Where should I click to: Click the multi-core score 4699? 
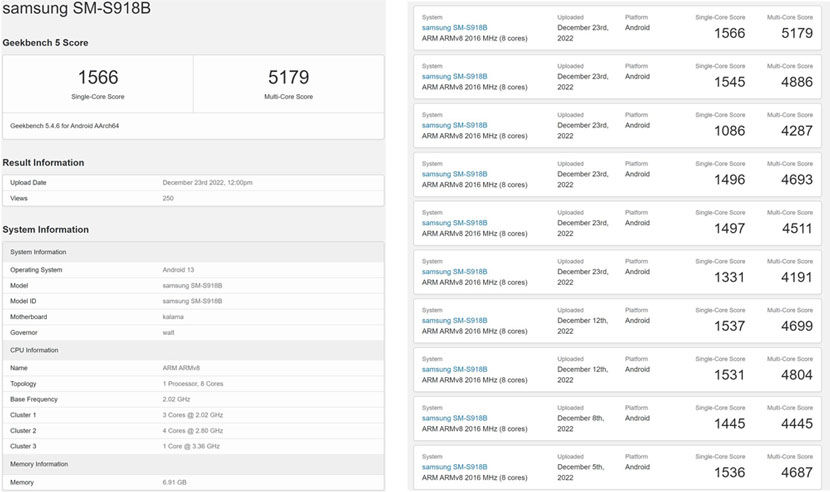pos(797,326)
